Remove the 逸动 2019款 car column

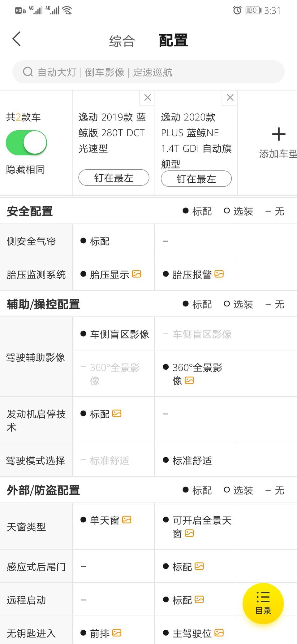click(x=148, y=98)
